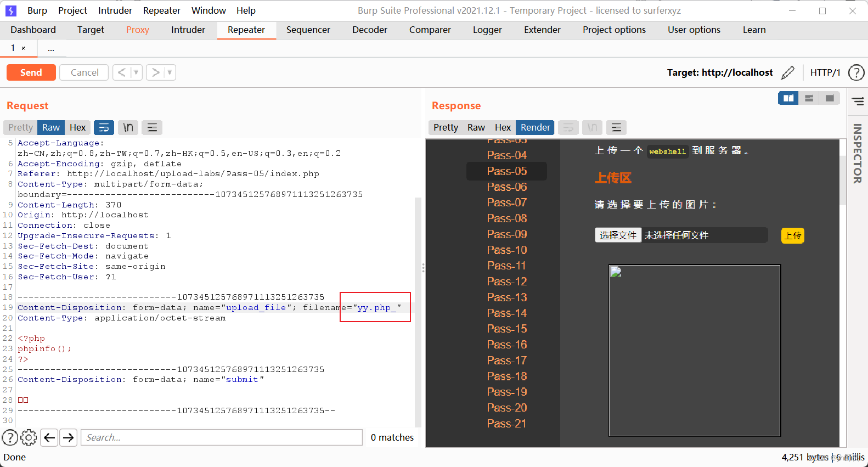Open request message options hamburger icon
Screen dimensions: 868x467
pyautogui.click(x=152, y=127)
